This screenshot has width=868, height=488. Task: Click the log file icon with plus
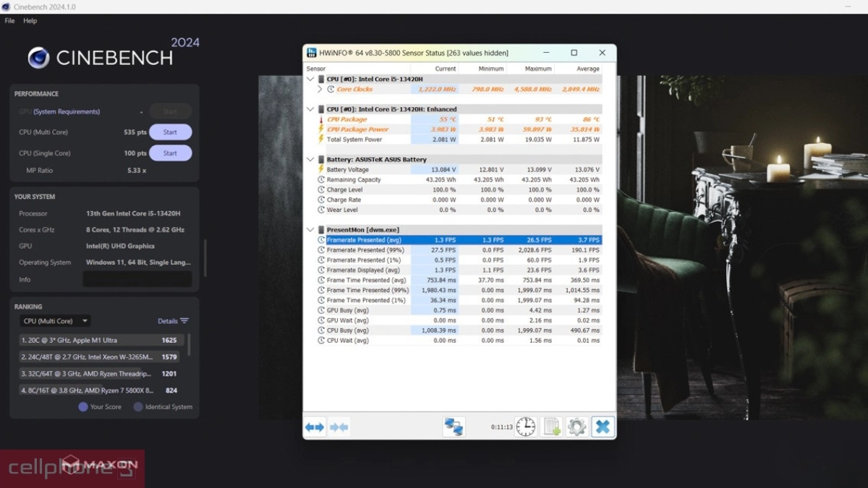[x=551, y=427]
